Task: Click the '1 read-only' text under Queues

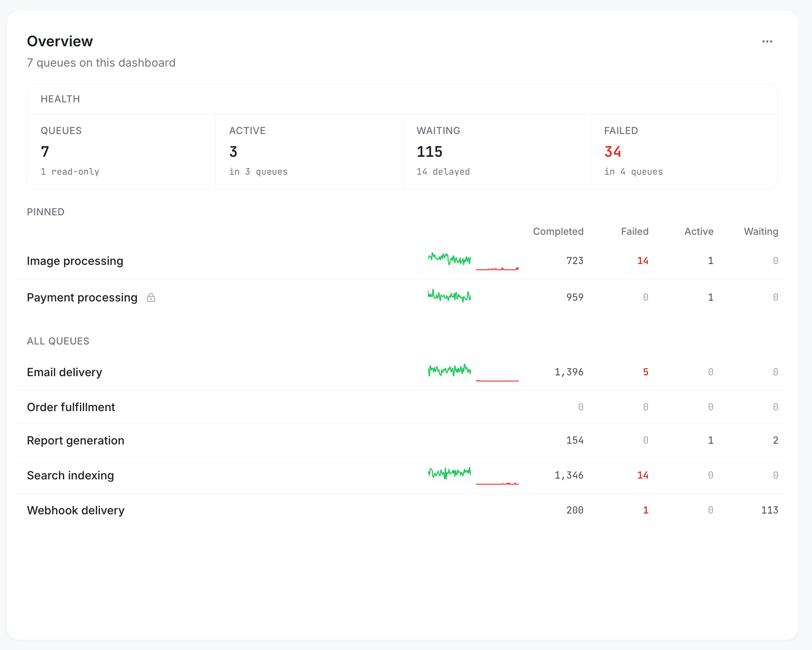Action: coord(70,172)
